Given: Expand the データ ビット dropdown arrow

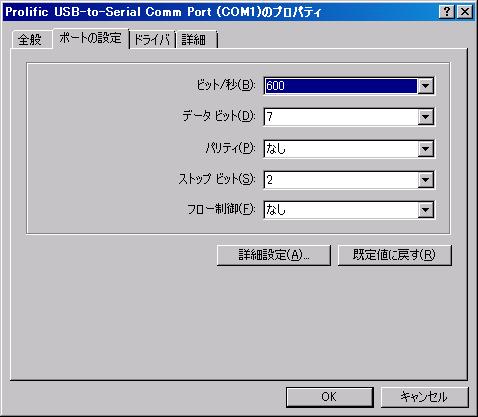Looking at the screenshot, I should point(425,117).
